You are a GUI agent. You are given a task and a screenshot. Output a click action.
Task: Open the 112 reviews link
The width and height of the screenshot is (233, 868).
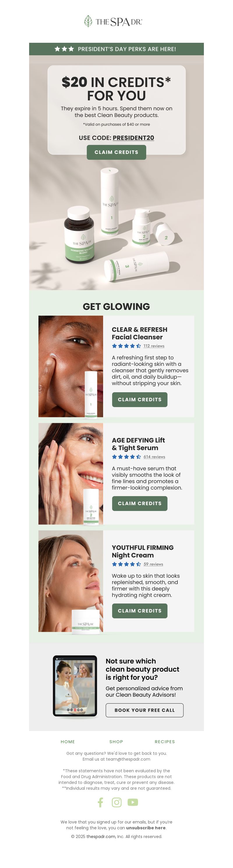click(154, 346)
